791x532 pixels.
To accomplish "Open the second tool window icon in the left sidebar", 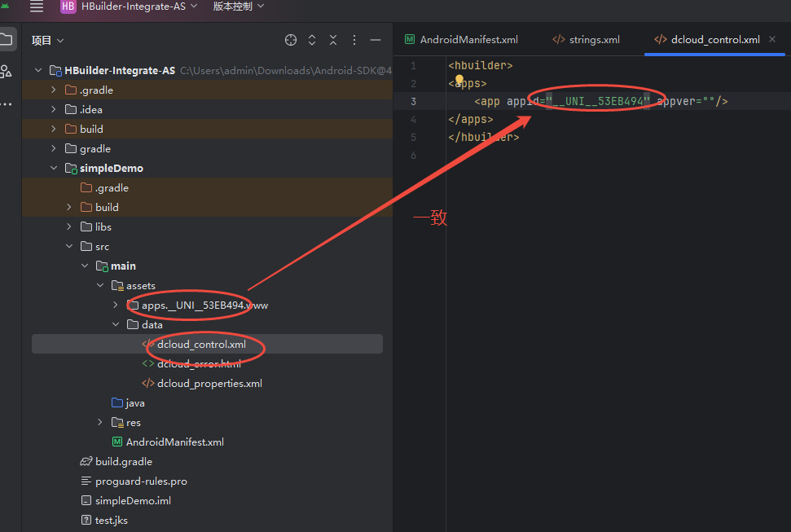I will 6,71.
